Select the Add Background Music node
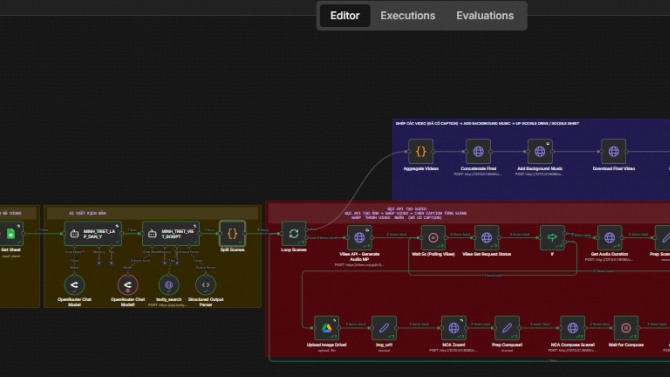This screenshot has width=670, height=377. coord(540,151)
